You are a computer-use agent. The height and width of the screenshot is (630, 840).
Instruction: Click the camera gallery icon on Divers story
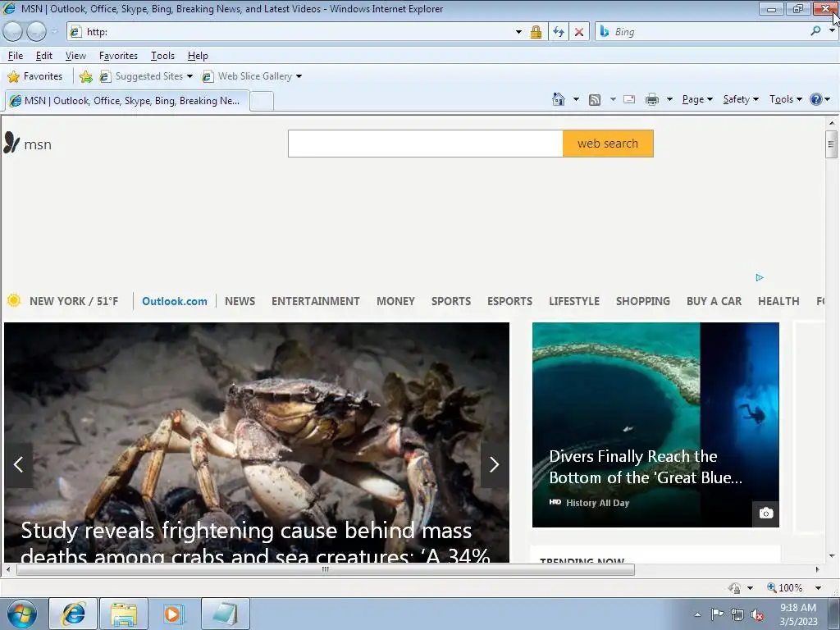(x=766, y=514)
